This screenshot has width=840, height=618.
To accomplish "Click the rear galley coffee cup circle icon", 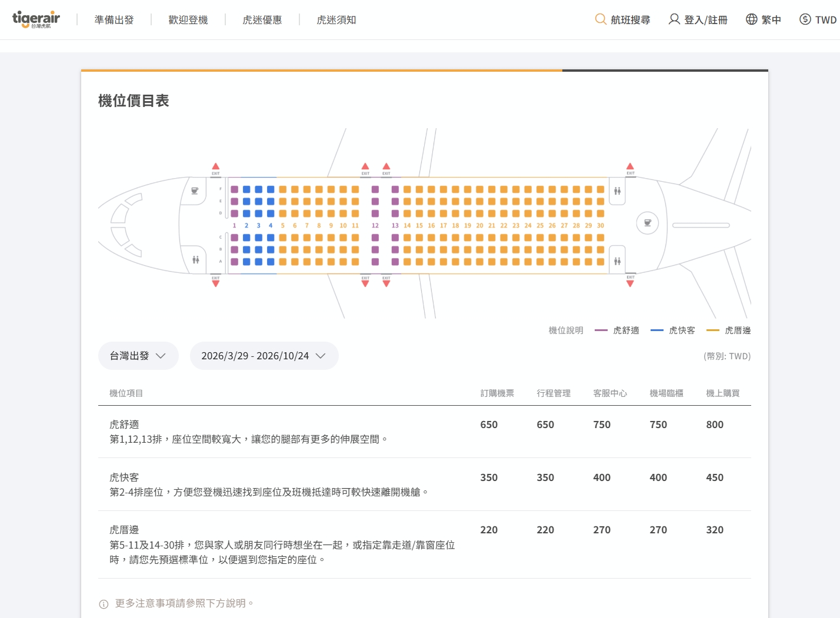I will [648, 223].
